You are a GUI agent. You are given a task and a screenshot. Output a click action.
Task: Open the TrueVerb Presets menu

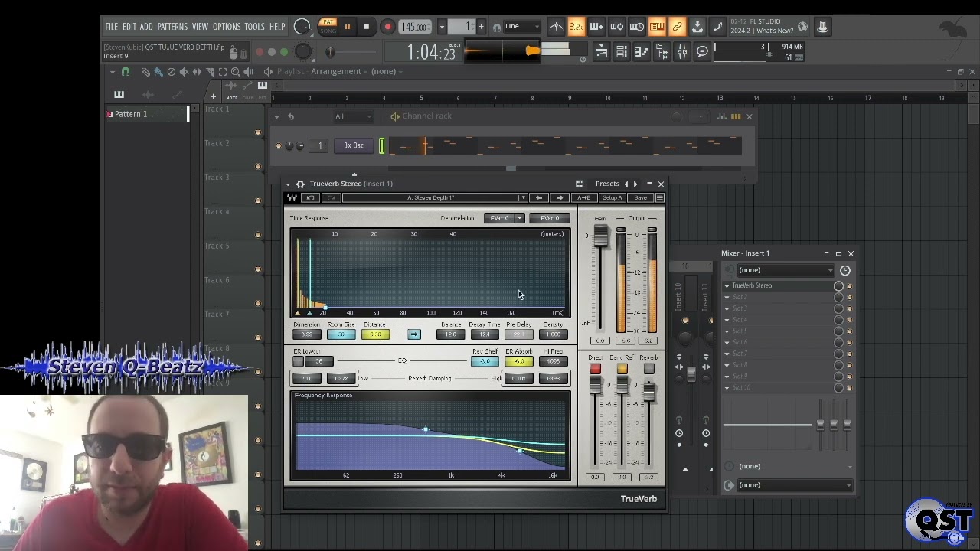607,184
